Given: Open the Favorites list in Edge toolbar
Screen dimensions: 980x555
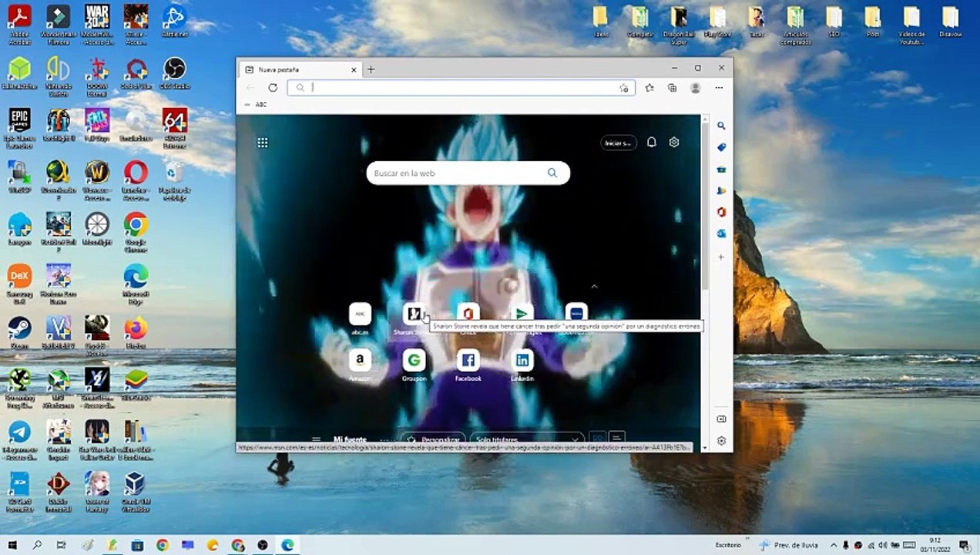Looking at the screenshot, I should pyautogui.click(x=649, y=88).
